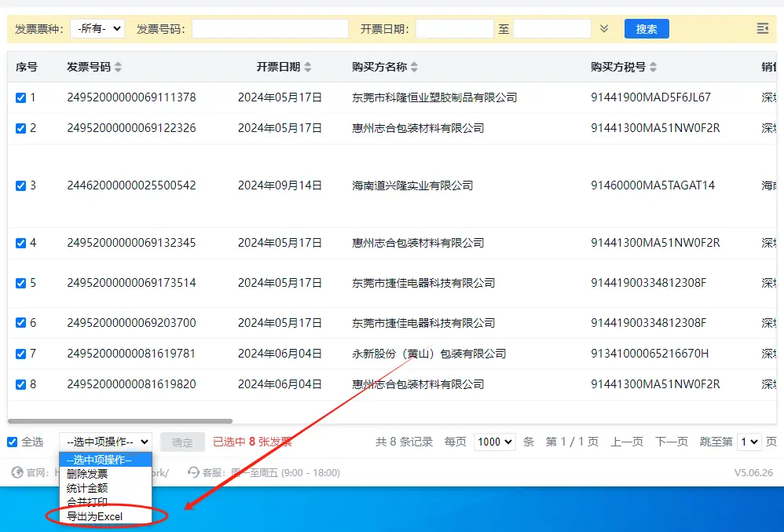The height and width of the screenshot is (532, 784).
Task: Choose 合并打印 from the dropdown list
Action: 105,502
